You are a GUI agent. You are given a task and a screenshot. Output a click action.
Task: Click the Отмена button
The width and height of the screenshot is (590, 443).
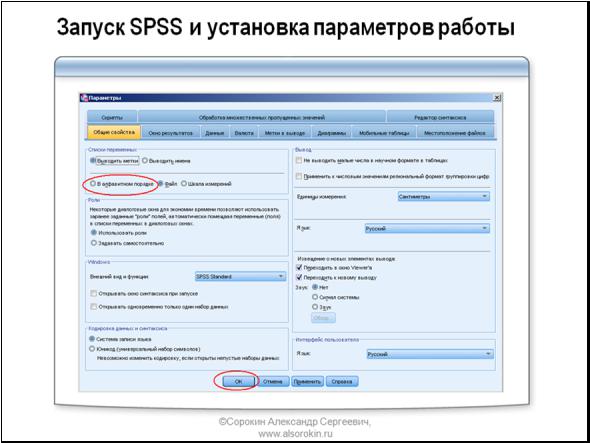pyautogui.click(x=273, y=381)
